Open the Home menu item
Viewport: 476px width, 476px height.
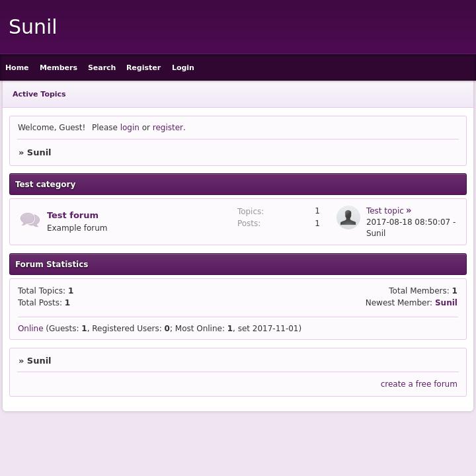point(17,67)
